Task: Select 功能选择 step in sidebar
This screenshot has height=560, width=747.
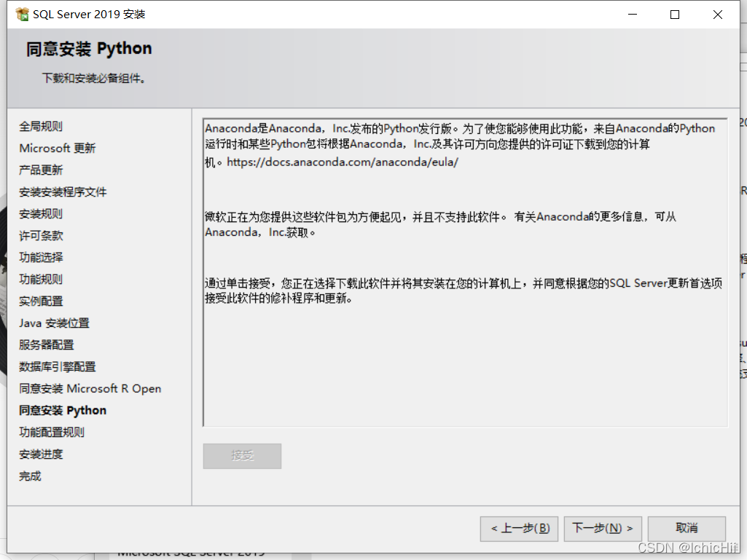Action: click(x=41, y=258)
